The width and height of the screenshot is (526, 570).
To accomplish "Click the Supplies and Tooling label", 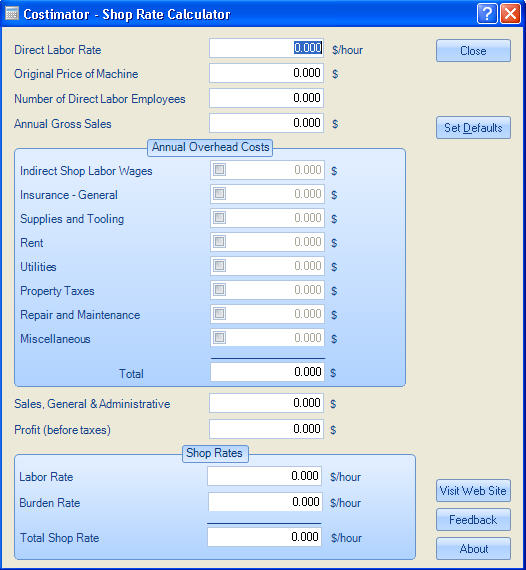I will click(72, 219).
